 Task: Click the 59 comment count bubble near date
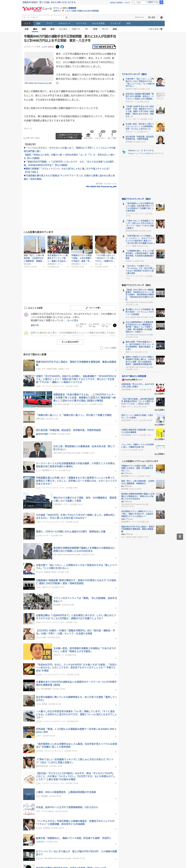click(x=44, y=47)
